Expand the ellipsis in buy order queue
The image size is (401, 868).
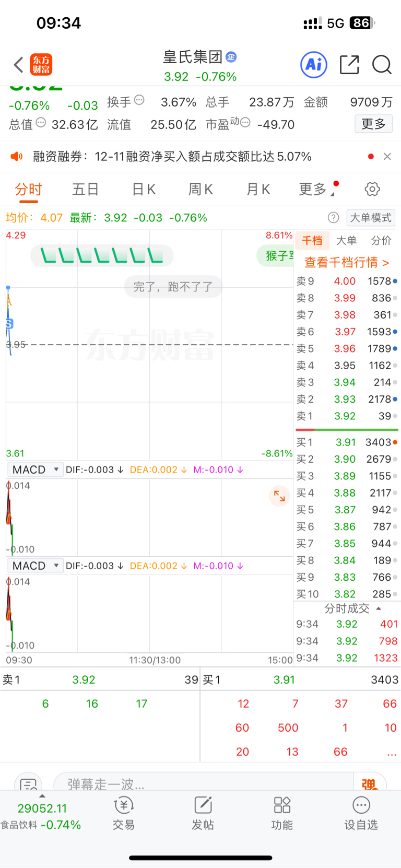click(x=392, y=752)
